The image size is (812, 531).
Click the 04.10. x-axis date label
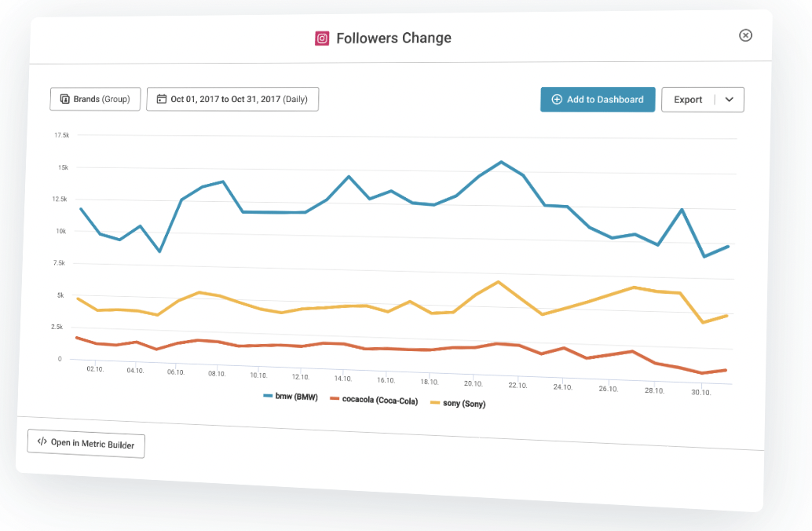(x=135, y=371)
